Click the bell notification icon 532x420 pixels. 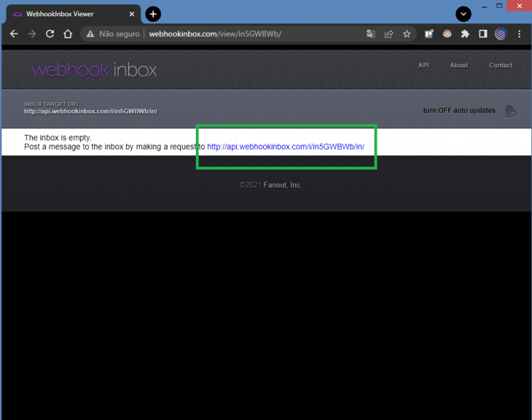510,111
